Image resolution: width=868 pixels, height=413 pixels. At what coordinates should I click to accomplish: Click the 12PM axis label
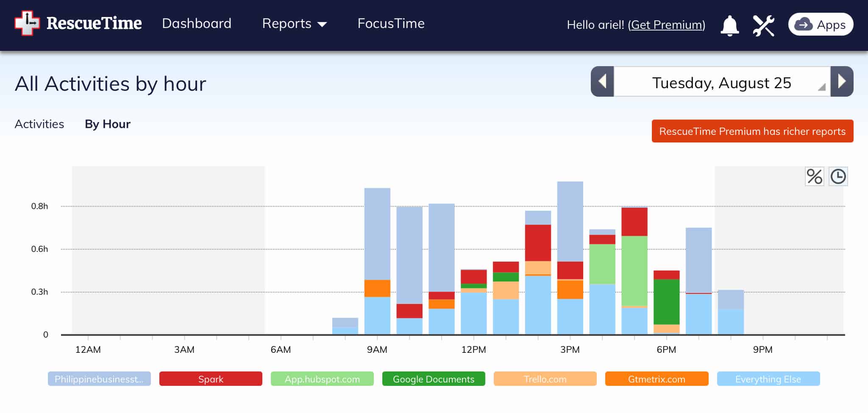coord(473,350)
